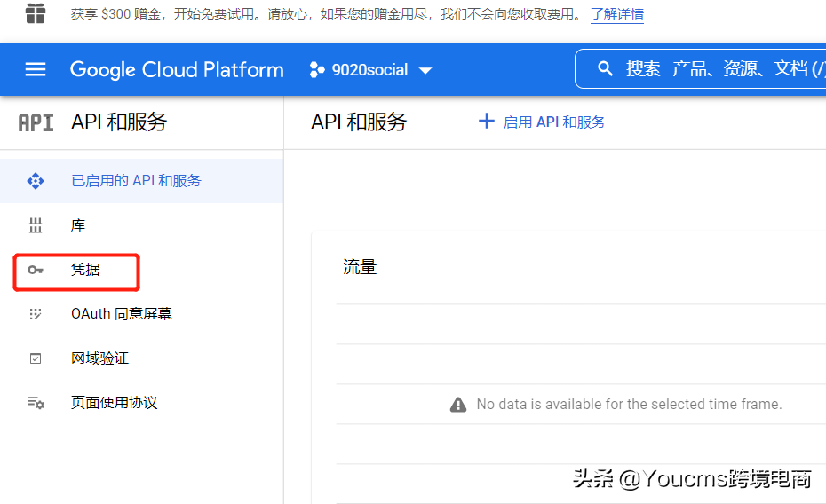Click the library icon next to 库
The height and width of the screenshot is (504, 826).
click(x=36, y=225)
